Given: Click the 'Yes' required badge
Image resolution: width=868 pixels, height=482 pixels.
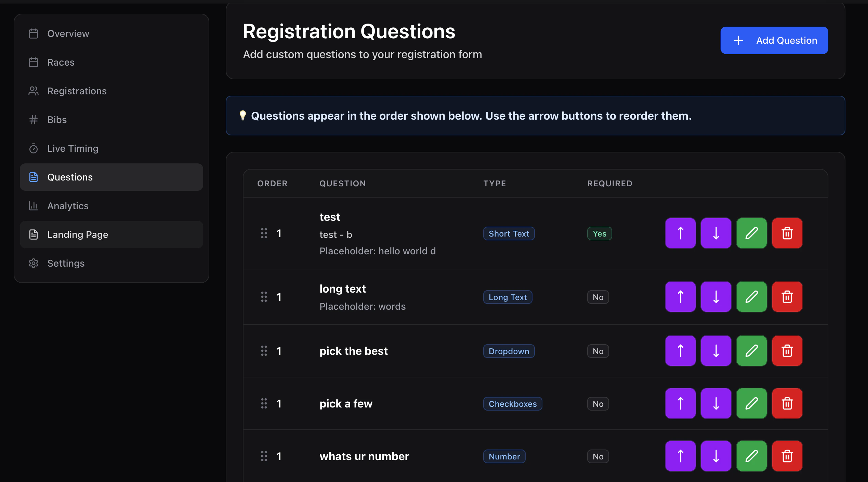Looking at the screenshot, I should pyautogui.click(x=600, y=233).
